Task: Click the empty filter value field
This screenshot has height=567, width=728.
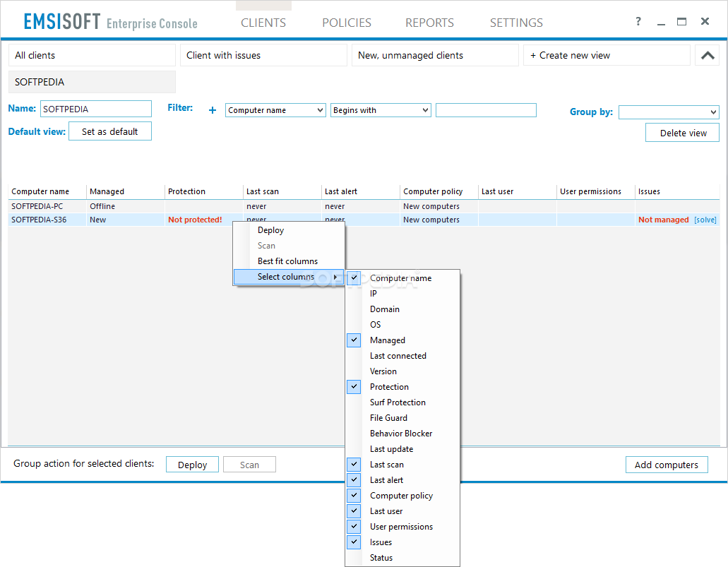Action: coord(486,110)
